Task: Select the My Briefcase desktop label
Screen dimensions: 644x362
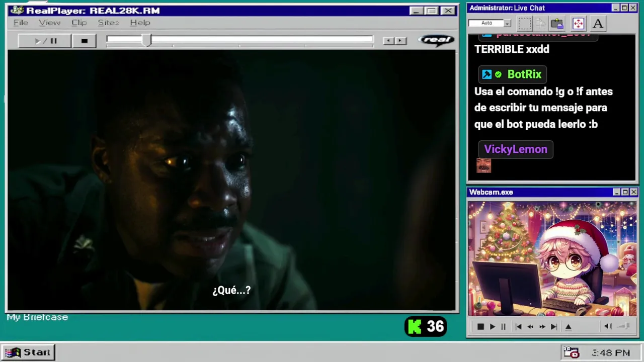Action: 37,317
